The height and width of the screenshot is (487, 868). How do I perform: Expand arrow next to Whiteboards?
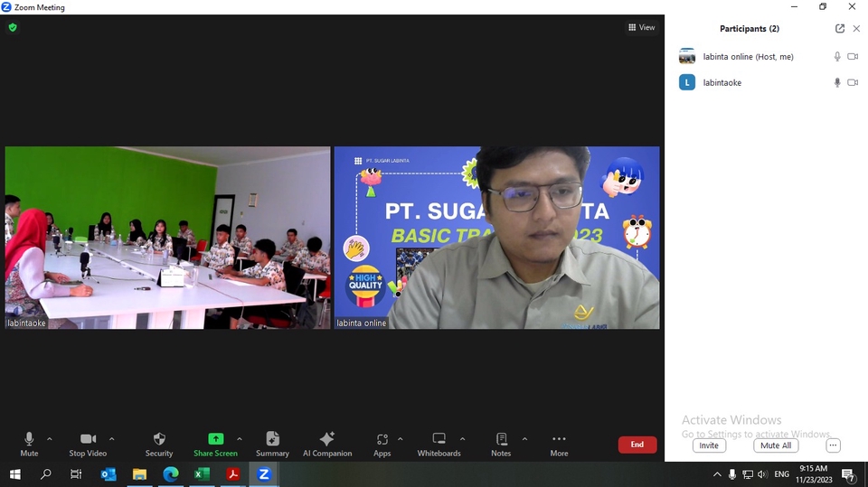462,439
